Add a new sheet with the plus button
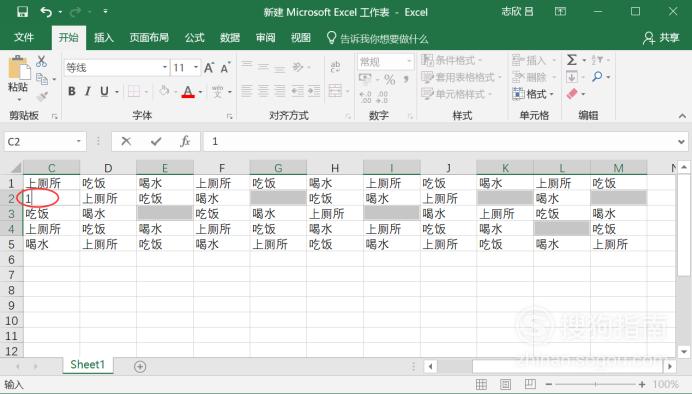Screen dimensions: 692x394 [140, 366]
